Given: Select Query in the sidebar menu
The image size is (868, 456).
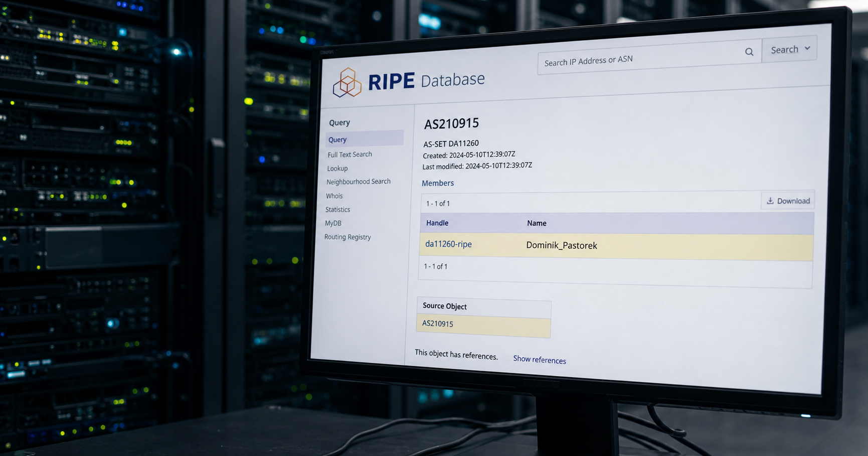Looking at the screenshot, I should pos(364,138).
